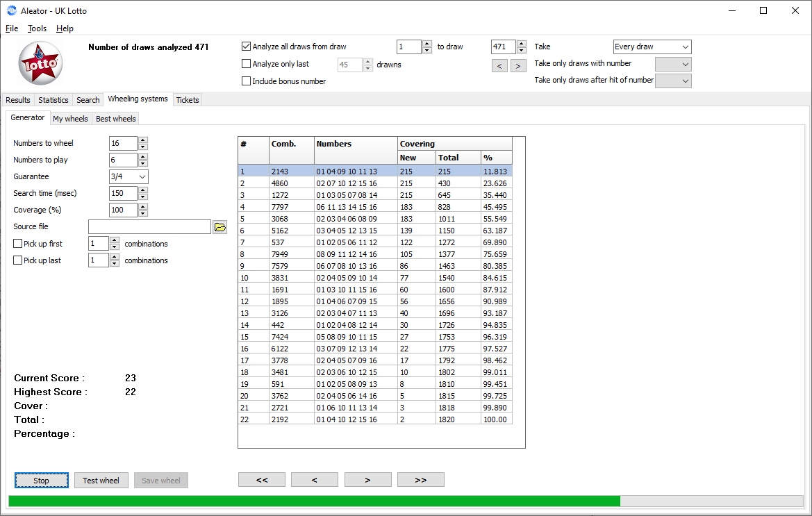Select row with percentage 84.615
Viewport: 812px width, 516px height.
(x=375, y=278)
